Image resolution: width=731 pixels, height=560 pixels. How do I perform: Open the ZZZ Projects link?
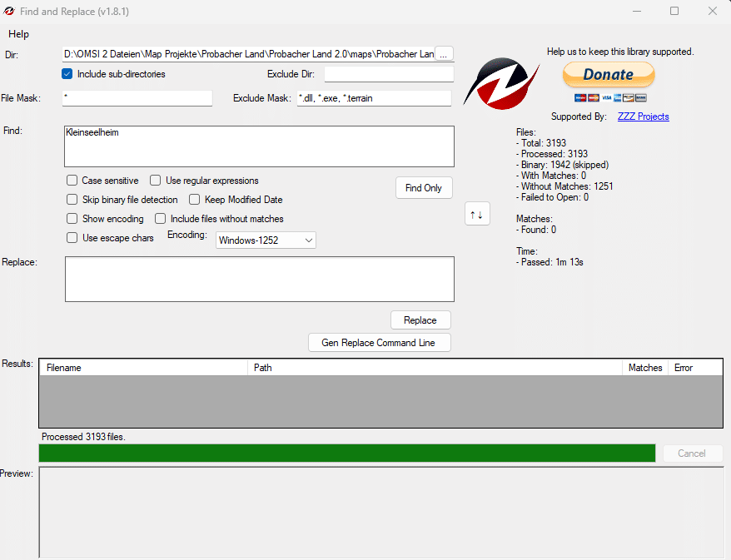[x=643, y=116]
